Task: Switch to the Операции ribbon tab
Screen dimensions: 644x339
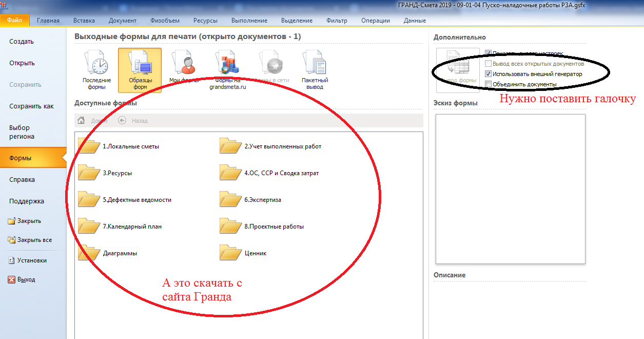Action: click(376, 21)
